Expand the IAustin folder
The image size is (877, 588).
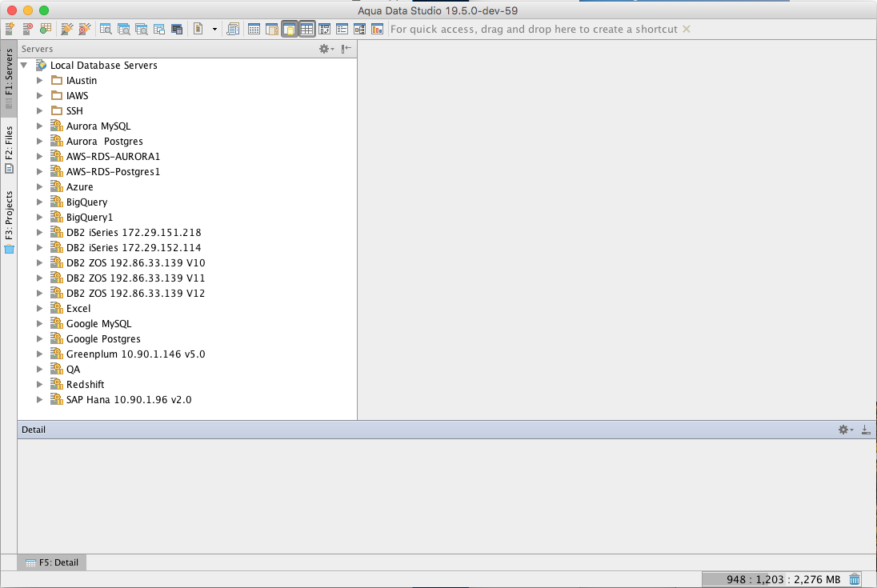[40, 81]
